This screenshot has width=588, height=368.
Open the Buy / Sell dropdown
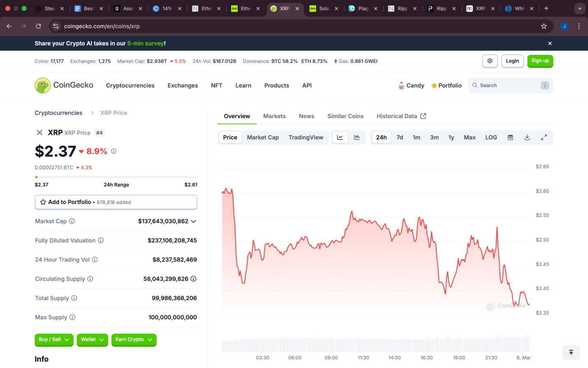[x=53, y=340]
